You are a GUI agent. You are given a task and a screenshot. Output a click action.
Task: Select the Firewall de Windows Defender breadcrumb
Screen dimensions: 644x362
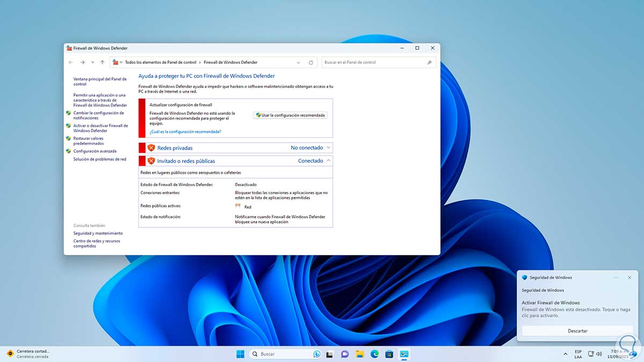(x=231, y=62)
